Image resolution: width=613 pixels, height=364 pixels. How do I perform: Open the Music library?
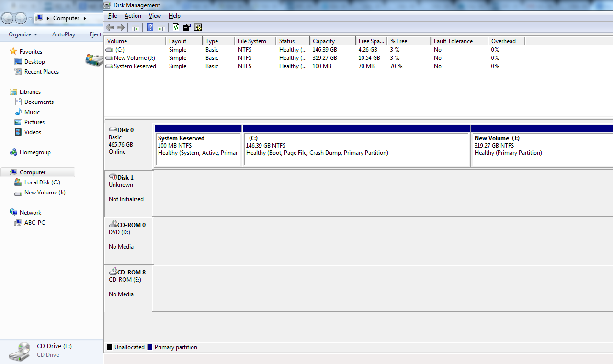(x=32, y=112)
